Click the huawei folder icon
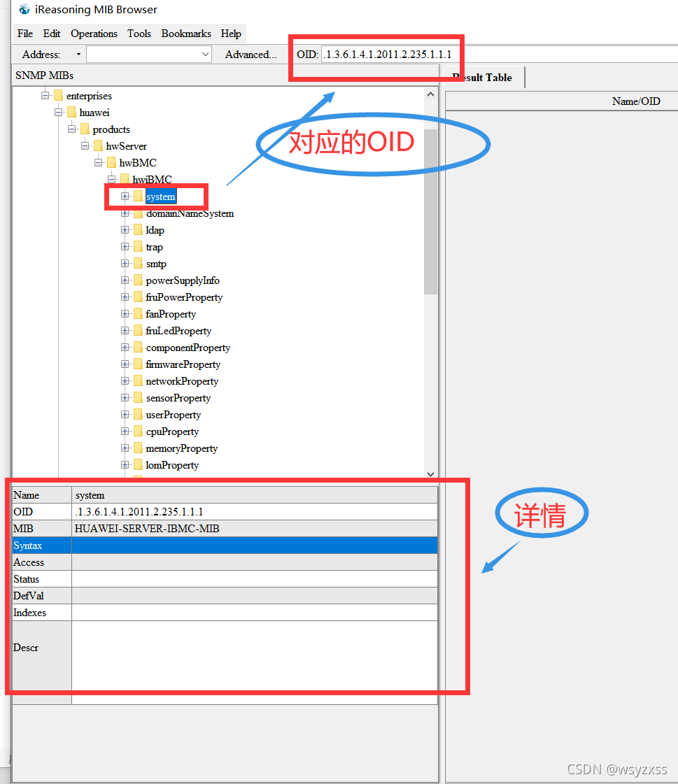Image resolution: width=678 pixels, height=784 pixels. pyautogui.click(x=71, y=113)
